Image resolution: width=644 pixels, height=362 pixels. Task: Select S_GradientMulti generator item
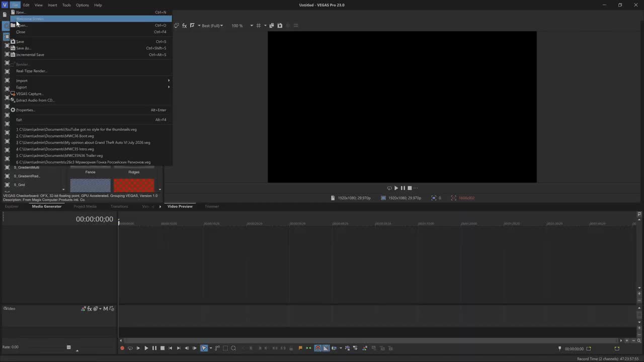point(26,167)
